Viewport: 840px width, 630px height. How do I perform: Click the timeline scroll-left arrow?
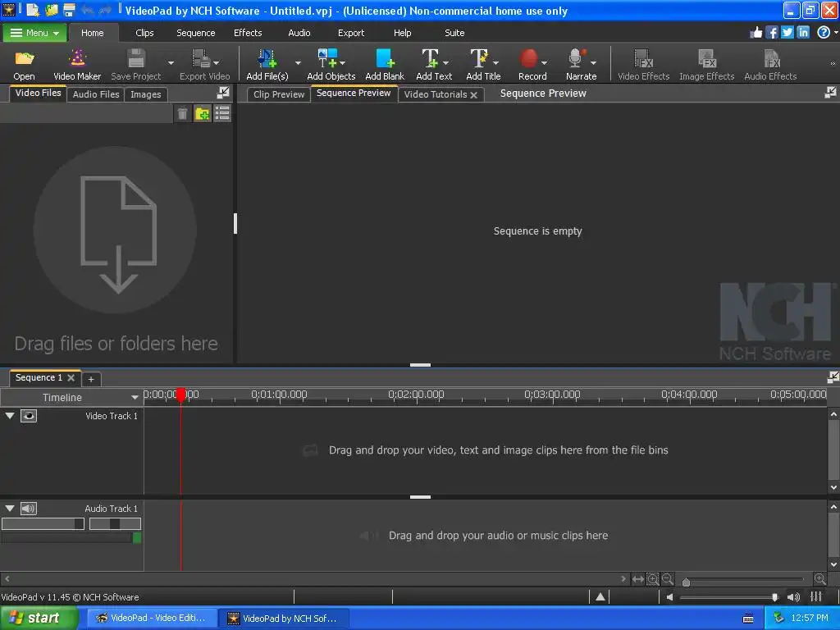pos(7,578)
